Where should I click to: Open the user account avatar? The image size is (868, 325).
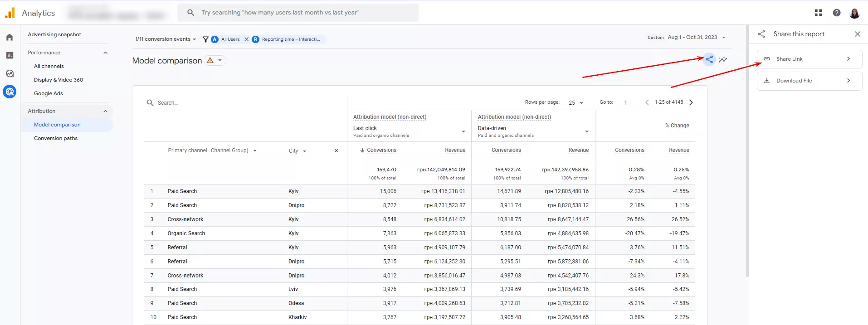click(x=854, y=13)
